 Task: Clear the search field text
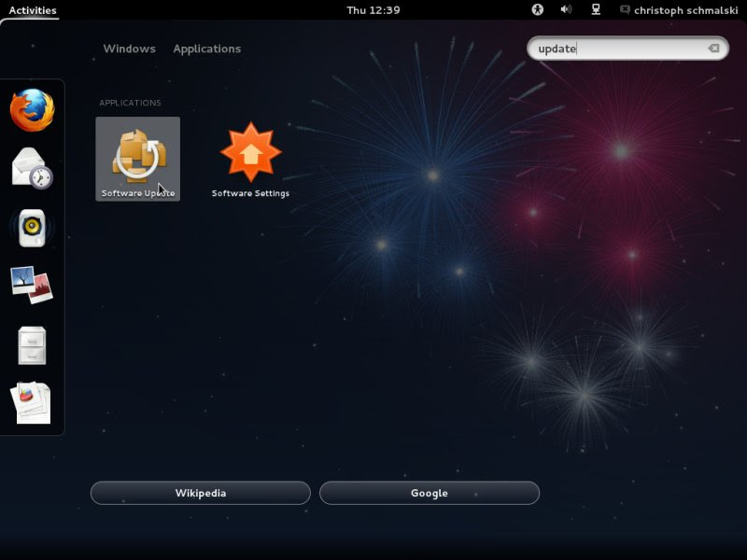click(x=713, y=49)
